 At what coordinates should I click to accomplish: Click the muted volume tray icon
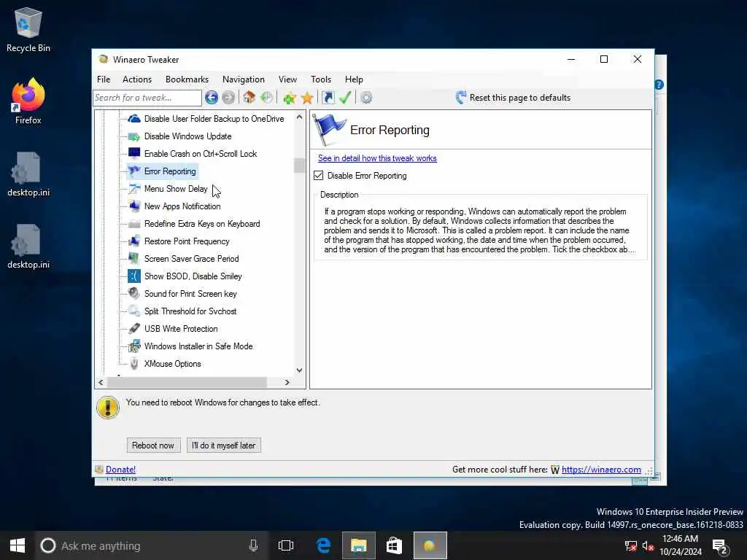pyautogui.click(x=648, y=546)
